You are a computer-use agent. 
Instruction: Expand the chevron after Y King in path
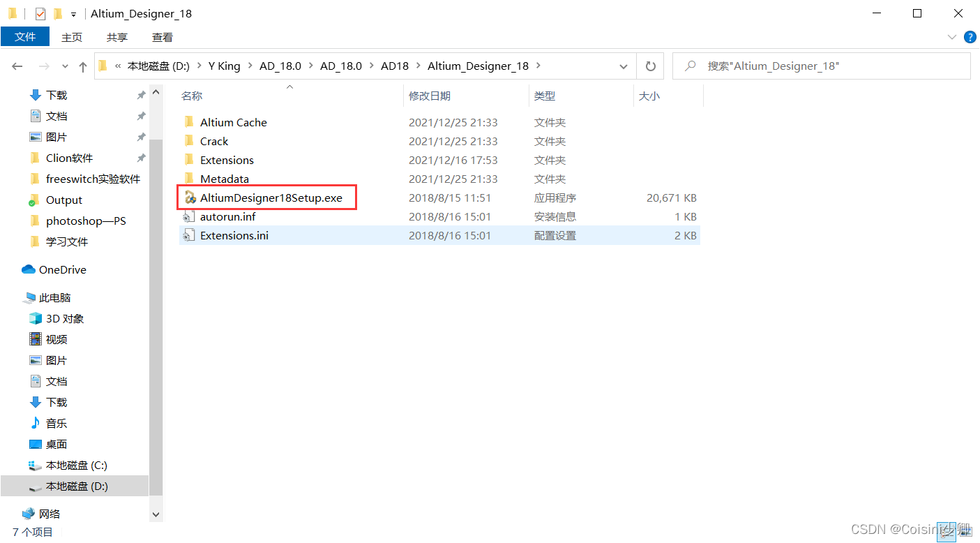click(250, 66)
